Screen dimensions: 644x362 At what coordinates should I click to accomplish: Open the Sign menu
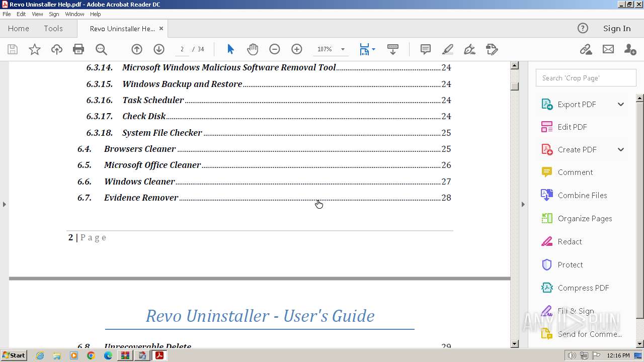click(54, 14)
